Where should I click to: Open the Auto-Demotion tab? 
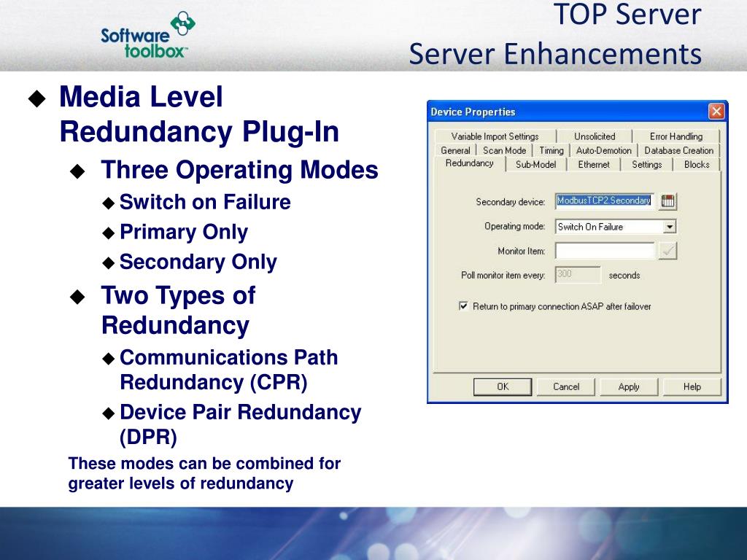pyautogui.click(x=603, y=150)
